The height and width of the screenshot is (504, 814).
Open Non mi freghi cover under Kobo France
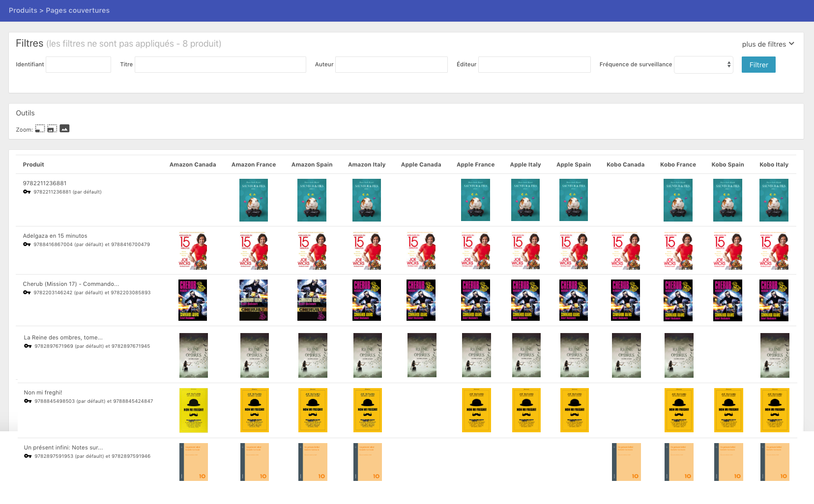(x=679, y=410)
